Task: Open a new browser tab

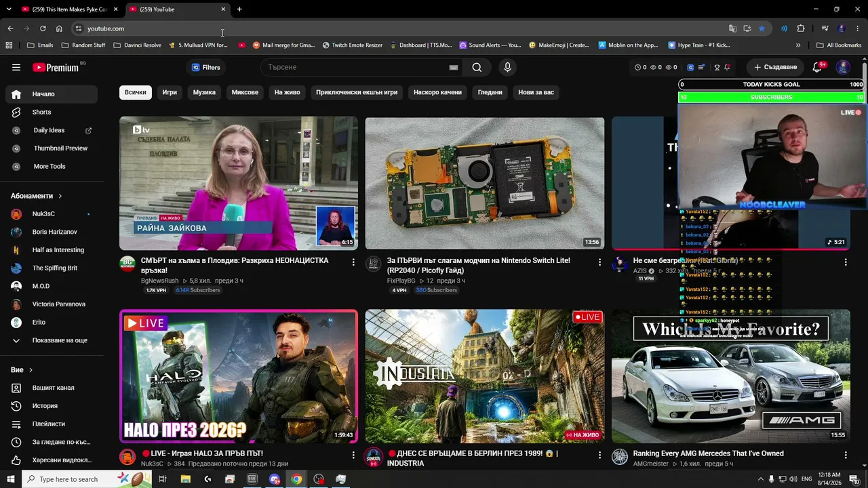Action: tap(239, 9)
